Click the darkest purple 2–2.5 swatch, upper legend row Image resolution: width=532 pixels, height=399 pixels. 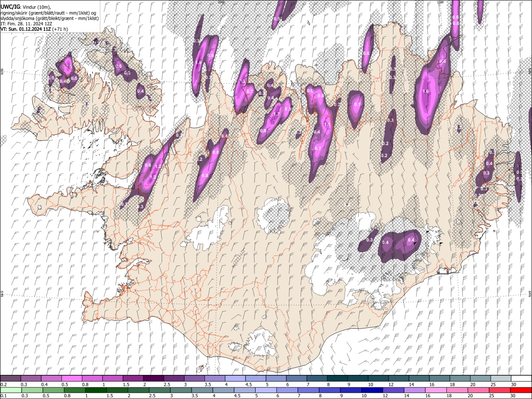pos(153,379)
